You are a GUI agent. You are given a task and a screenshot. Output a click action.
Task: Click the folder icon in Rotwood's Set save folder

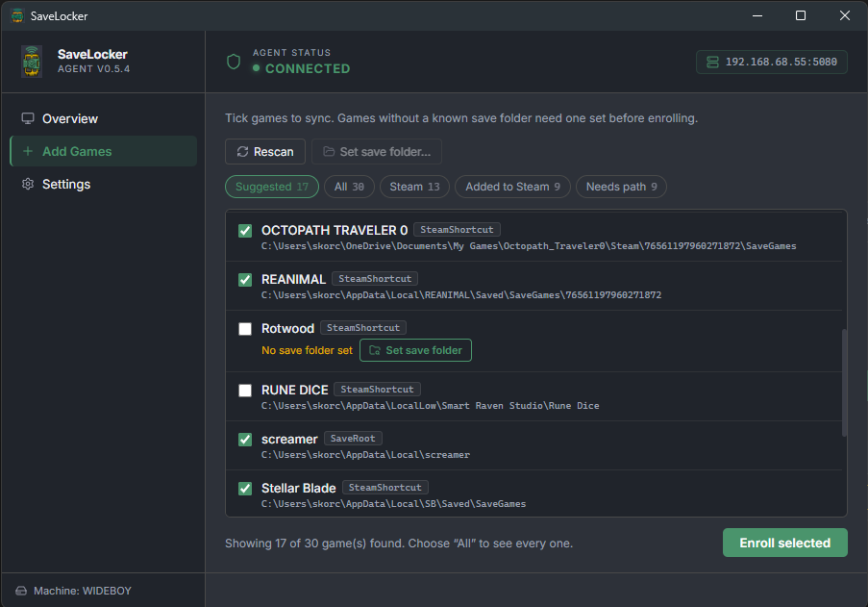click(x=375, y=350)
